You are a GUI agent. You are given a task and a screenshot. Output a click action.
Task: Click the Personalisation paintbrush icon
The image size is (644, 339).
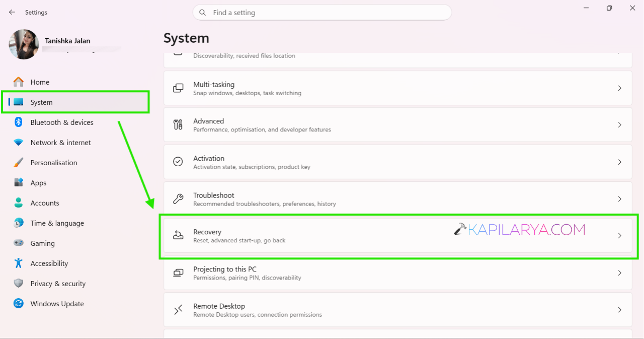click(x=19, y=162)
